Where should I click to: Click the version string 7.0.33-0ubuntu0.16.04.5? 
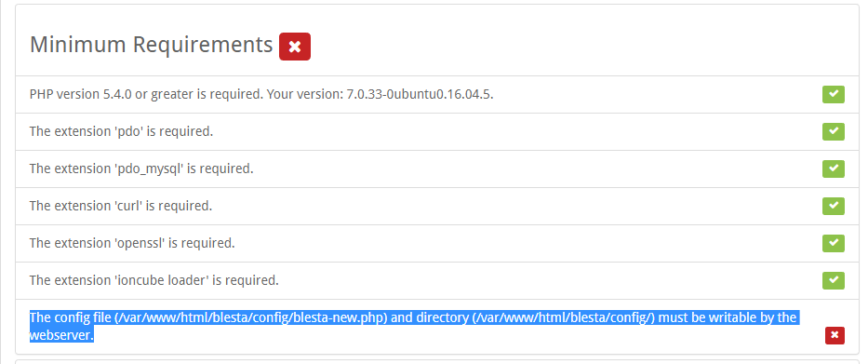(420, 94)
